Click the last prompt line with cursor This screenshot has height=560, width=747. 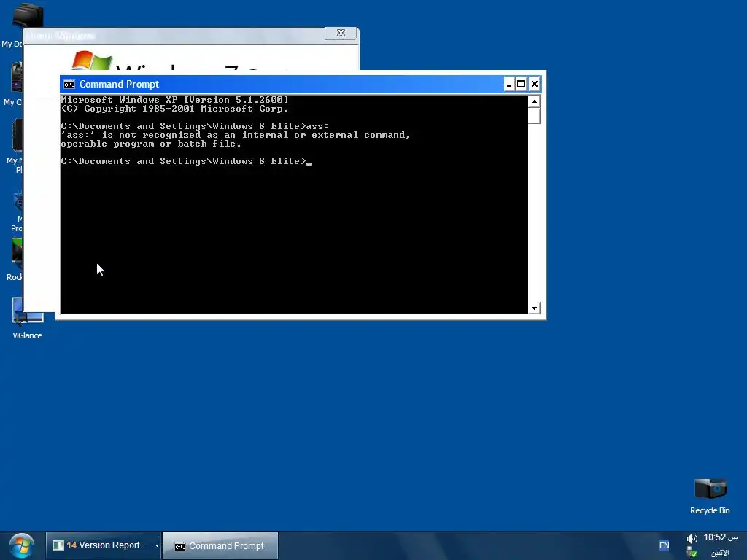[187, 161]
